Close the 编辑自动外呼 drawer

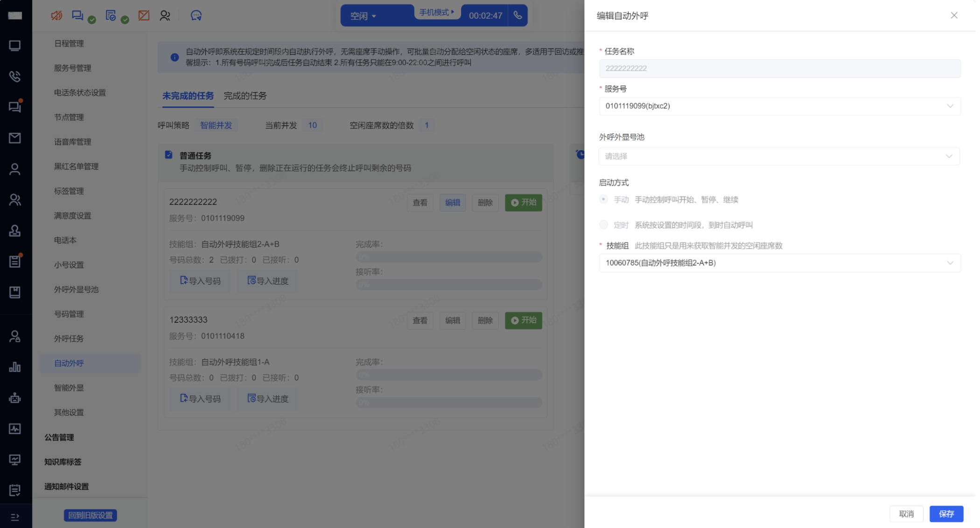coord(954,15)
